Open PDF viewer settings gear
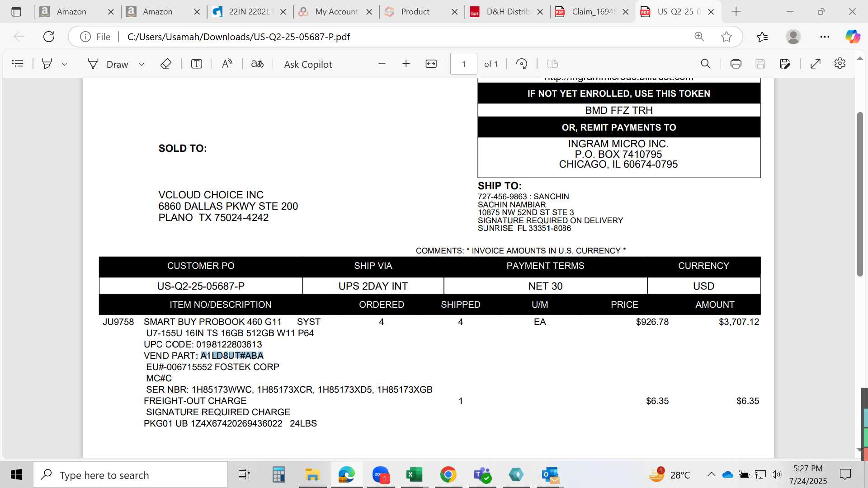The height and width of the screenshot is (488, 868). 840,64
